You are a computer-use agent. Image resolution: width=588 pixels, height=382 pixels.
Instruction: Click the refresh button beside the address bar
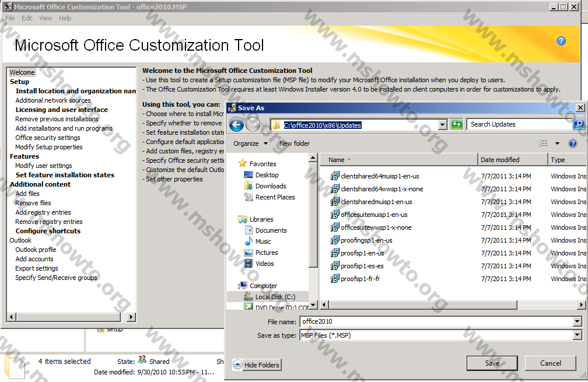coord(457,124)
